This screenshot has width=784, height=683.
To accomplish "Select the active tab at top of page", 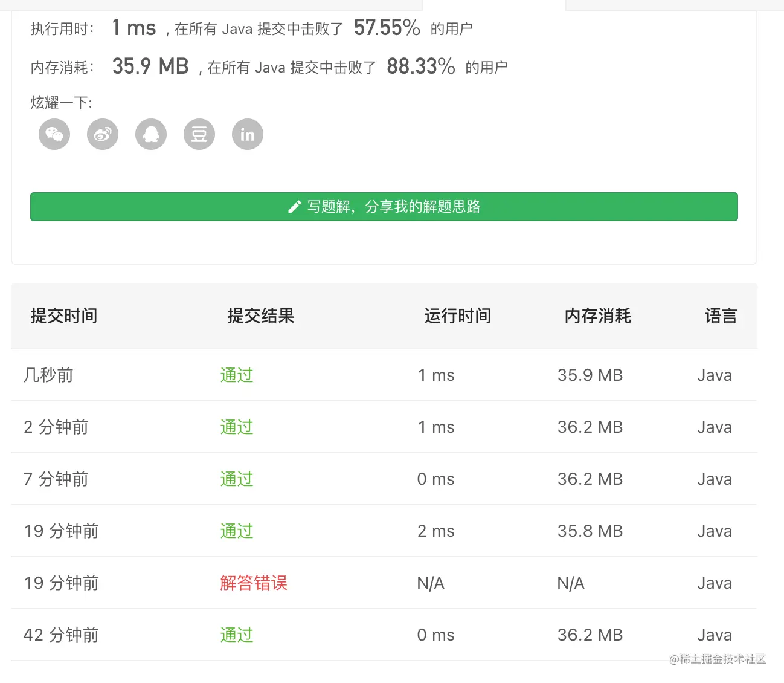I will (493, 4).
